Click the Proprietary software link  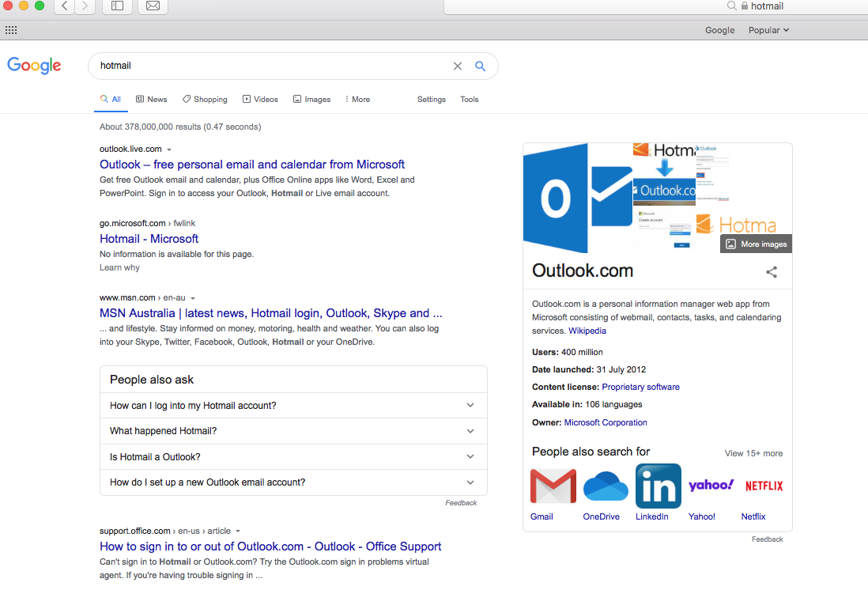[640, 387]
